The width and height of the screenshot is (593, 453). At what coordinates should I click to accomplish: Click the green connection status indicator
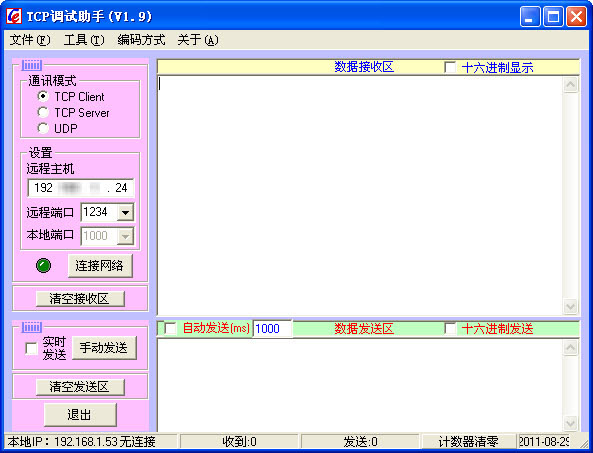tap(43, 265)
